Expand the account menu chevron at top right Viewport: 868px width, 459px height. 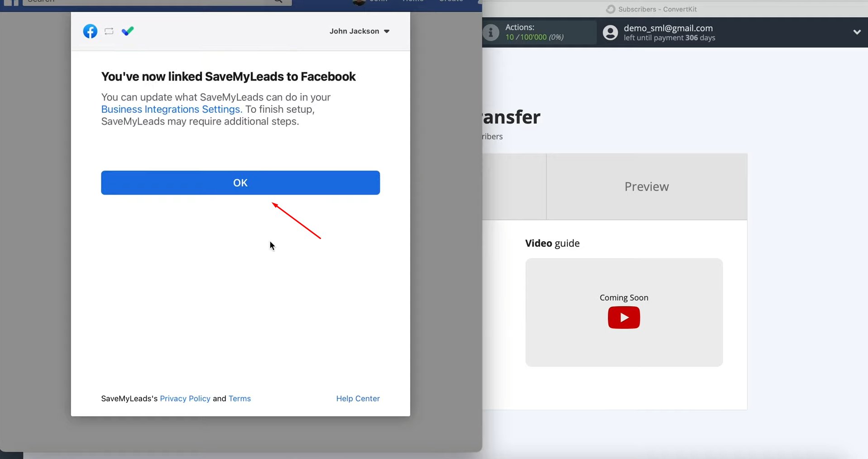point(857,32)
